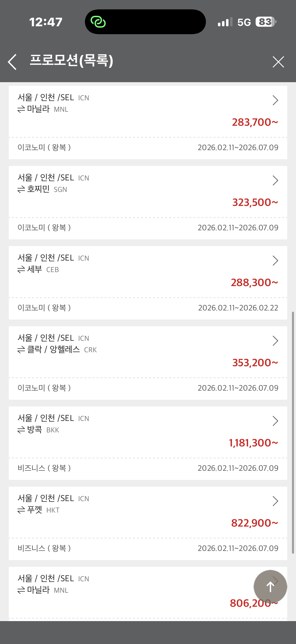Choose the 1,181,300~ Bangkok business fare
296x644 pixels.
(x=253, y=443)
